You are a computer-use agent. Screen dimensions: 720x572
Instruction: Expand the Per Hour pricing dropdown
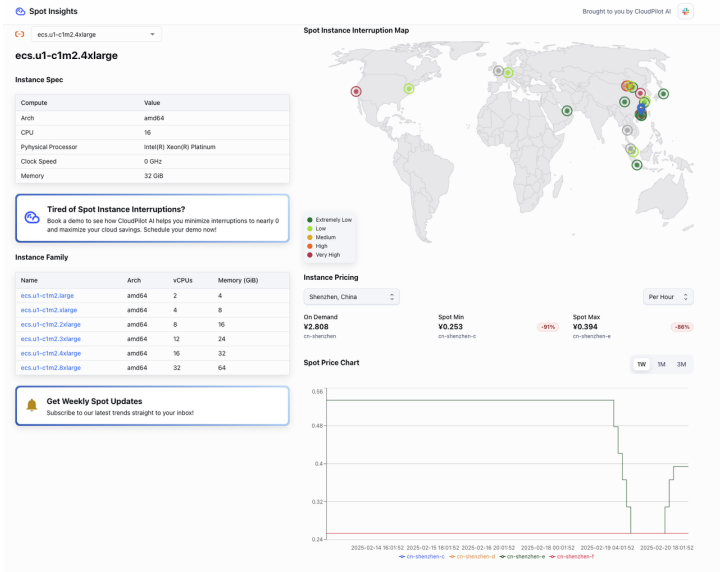tap(667, 296)
